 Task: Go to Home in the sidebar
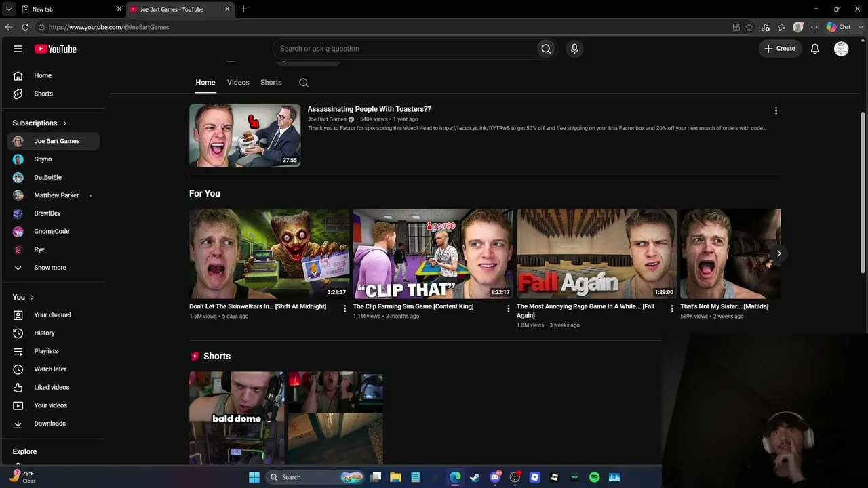[53, 75]
